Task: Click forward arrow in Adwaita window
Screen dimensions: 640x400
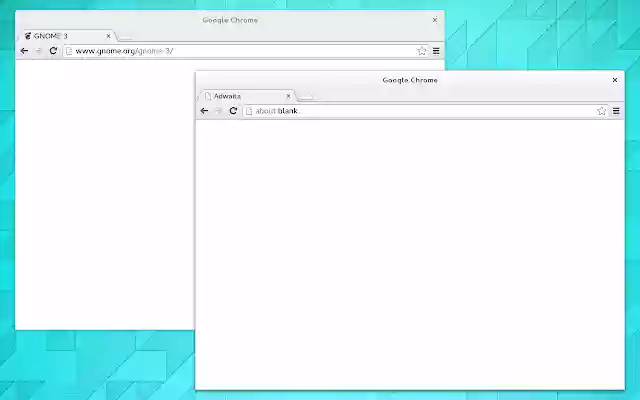Action: click(218, 111)
